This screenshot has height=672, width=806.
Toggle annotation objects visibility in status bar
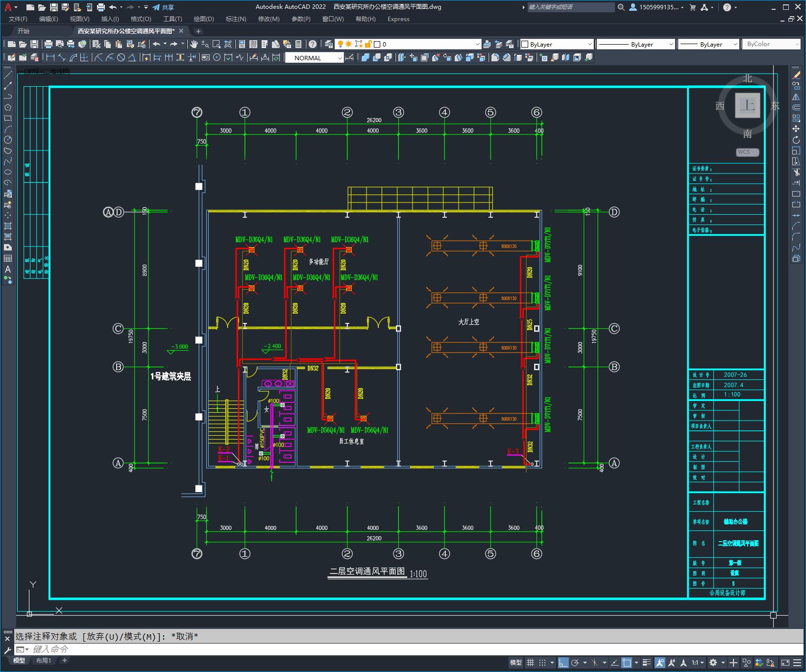click(659, 663)
